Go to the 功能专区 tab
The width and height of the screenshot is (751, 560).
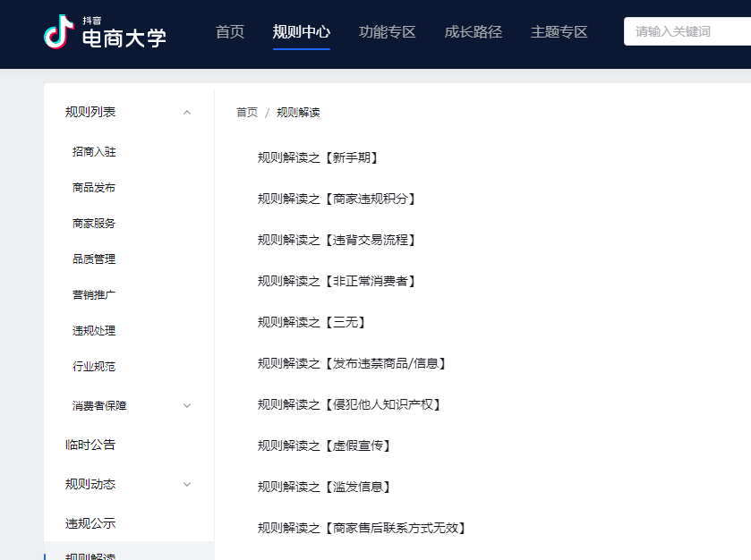point(387,32)
